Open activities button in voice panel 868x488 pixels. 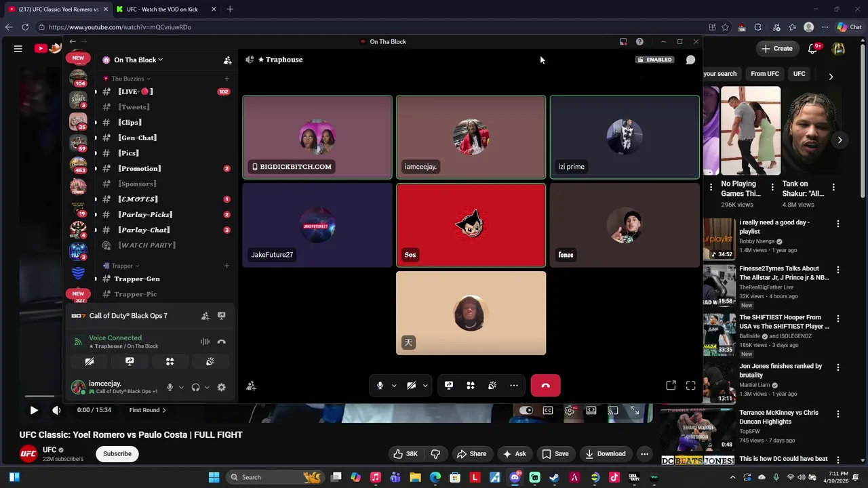(x=170, y=361)
